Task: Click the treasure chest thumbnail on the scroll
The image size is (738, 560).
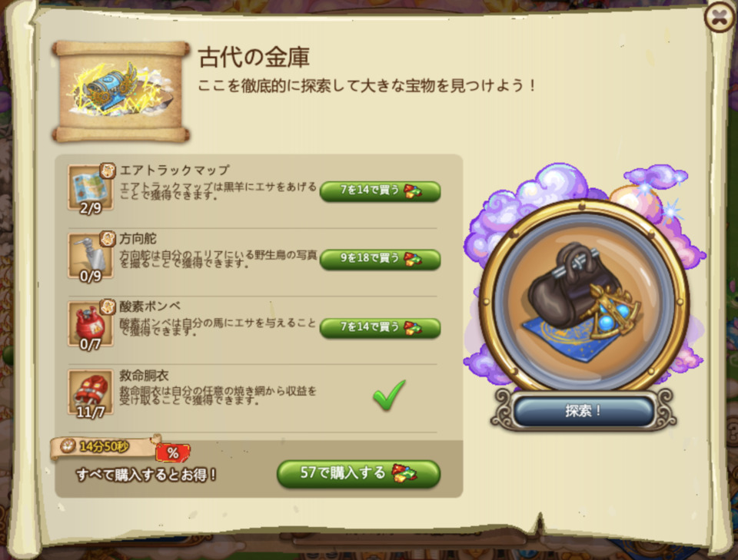Action: [x=121, y=91]
